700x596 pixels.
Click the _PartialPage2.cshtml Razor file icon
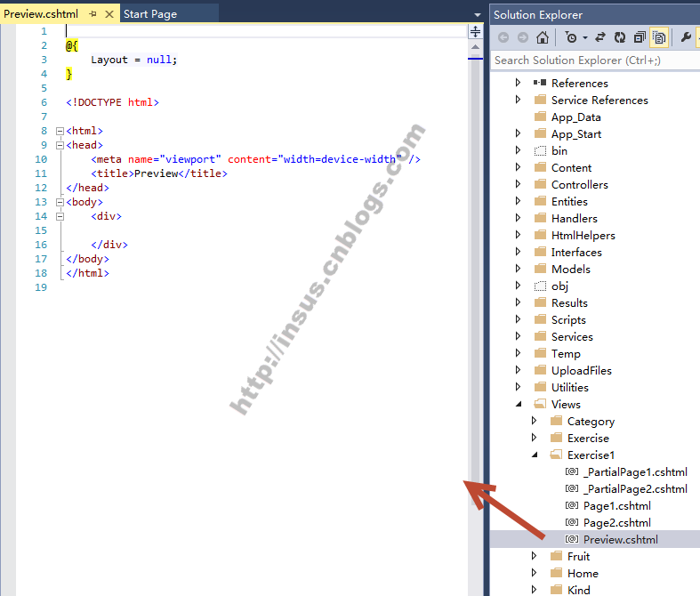click(x=572, y=488)
